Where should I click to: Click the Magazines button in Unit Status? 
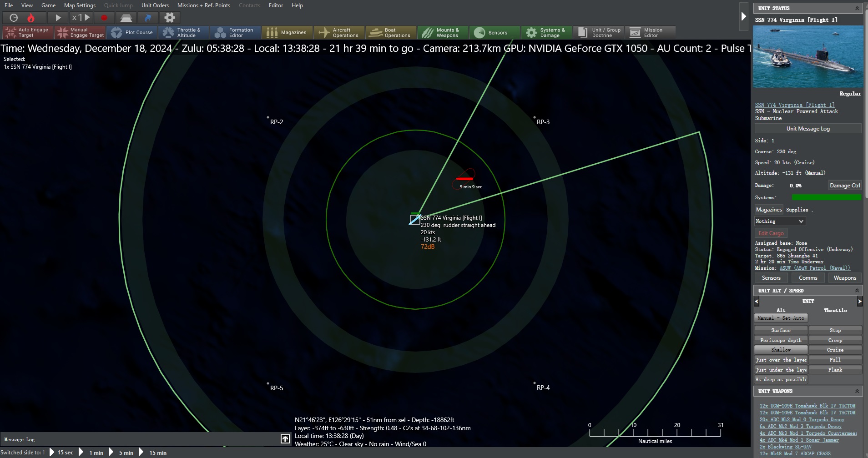click(769, 210)
